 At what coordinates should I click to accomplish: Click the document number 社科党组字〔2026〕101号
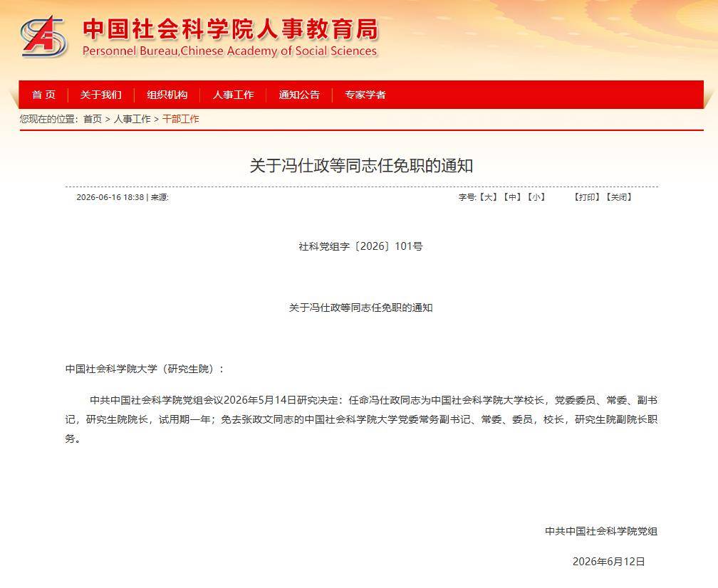[361, 246]
